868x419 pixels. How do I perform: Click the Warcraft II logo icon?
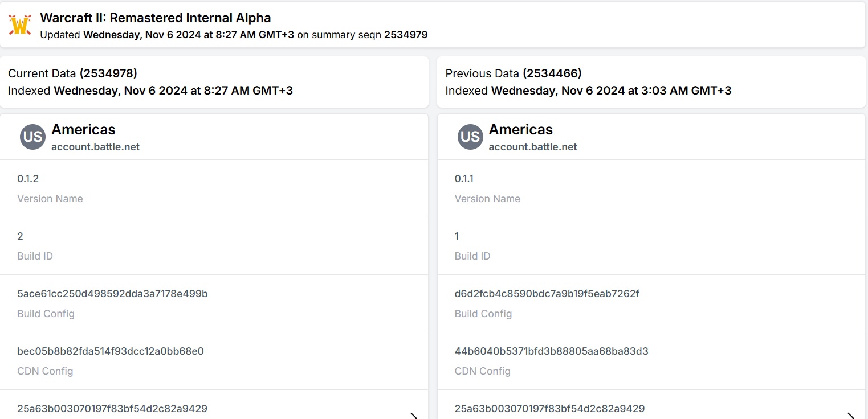20,25
